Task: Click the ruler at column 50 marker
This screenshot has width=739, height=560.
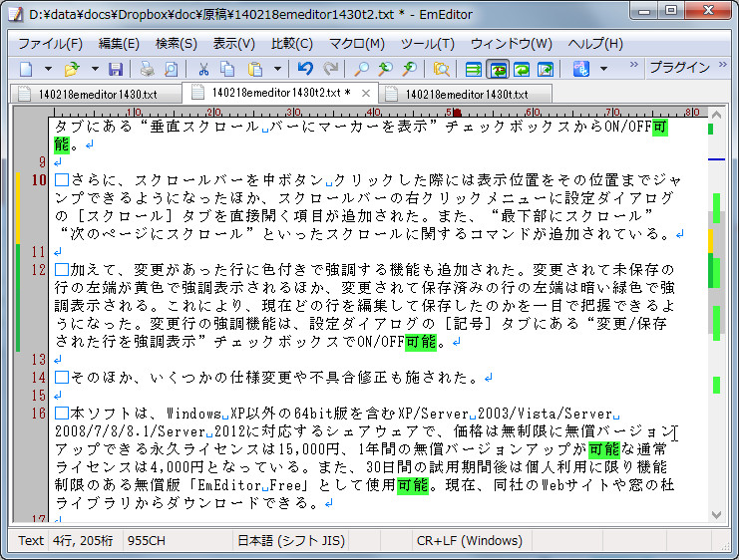Action: [x=454, y=113]
